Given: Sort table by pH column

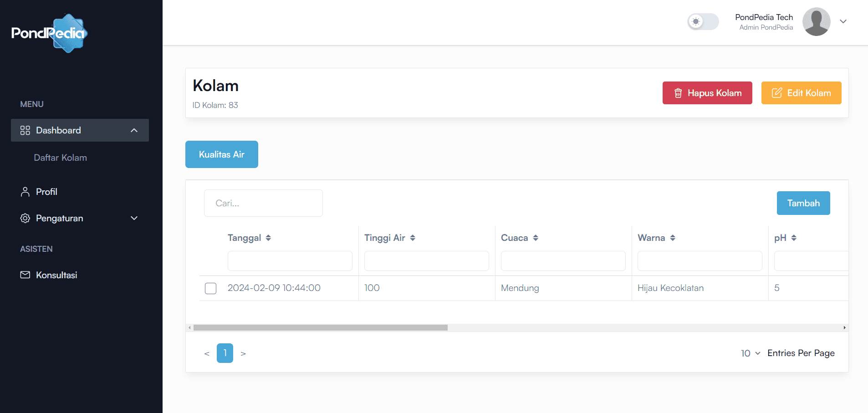Looking at the screenshot, I should 794,238.
